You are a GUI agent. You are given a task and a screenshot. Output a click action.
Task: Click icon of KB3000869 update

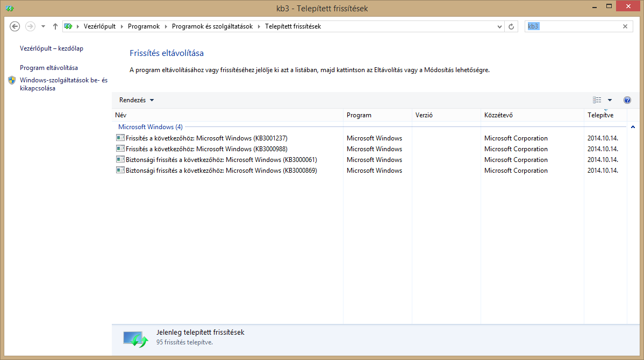point(120,170)
